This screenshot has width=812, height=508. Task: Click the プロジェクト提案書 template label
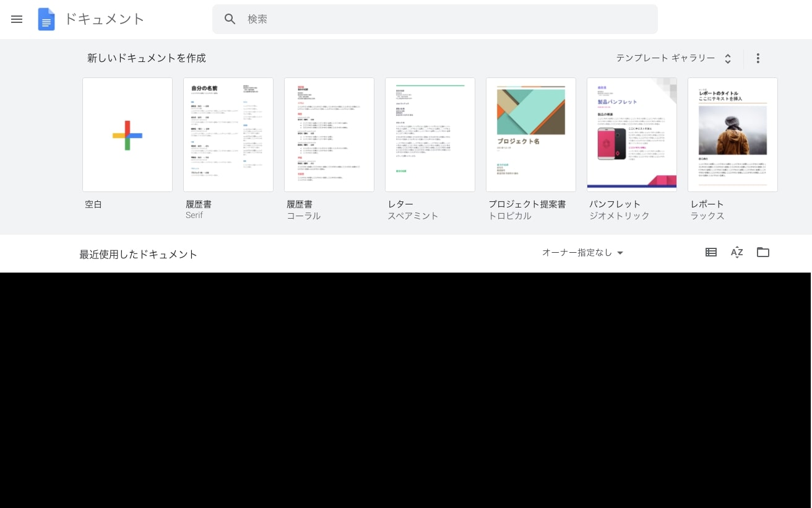click(527, 204)
